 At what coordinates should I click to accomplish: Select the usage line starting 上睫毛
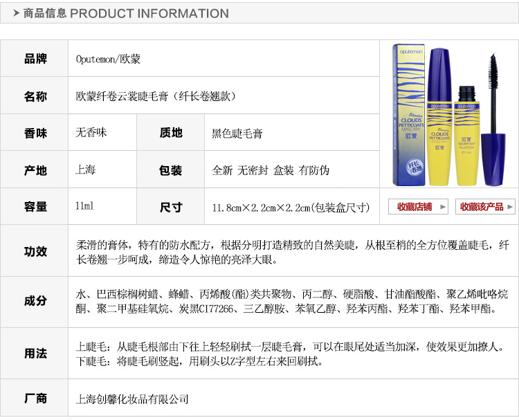[x=290, y=347]
